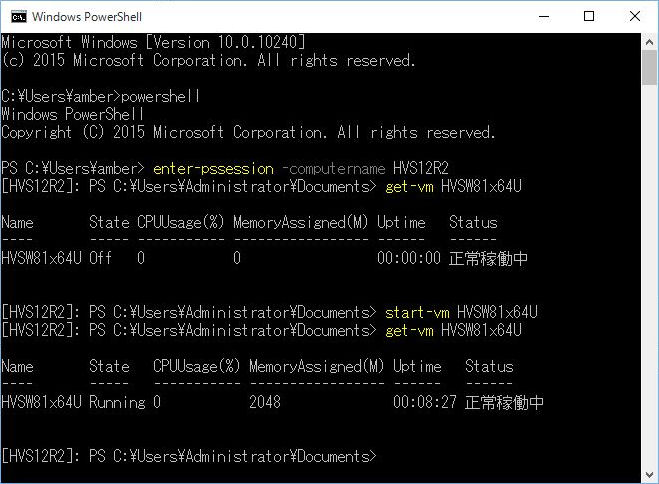Viewport: 659px width, 484px height.
Task: Open the PowerShell window system menu icon
Action: coord(18,17)
